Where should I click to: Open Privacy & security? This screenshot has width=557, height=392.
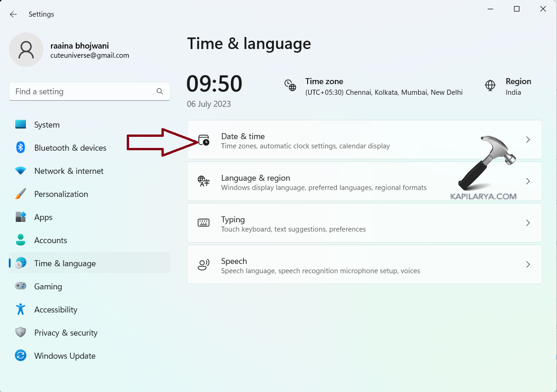[x=90, y=333]
